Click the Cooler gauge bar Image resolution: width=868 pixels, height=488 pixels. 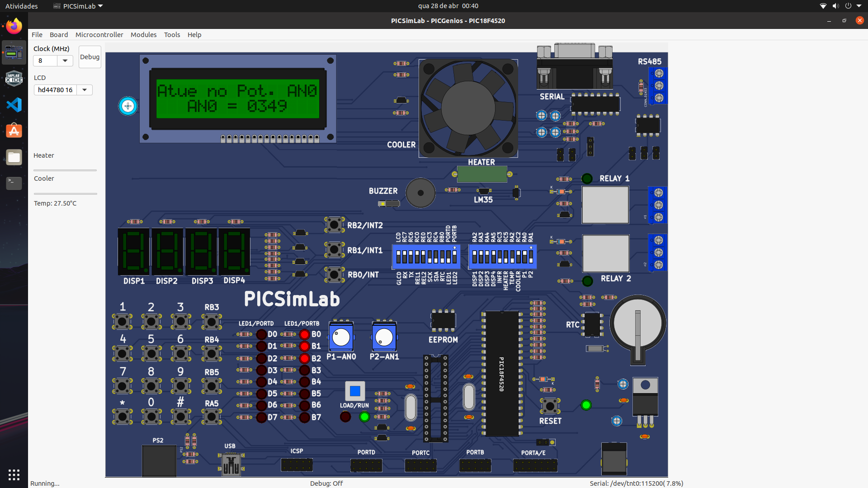coord(65,193)
